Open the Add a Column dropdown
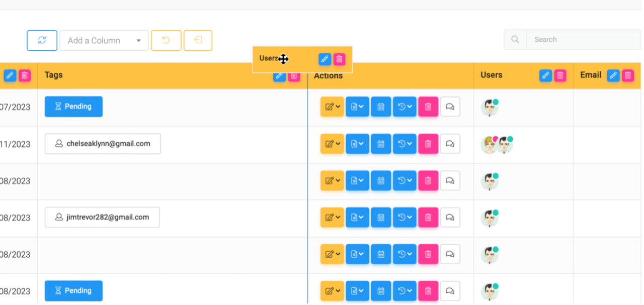644x305 pixels. point(104,41)
